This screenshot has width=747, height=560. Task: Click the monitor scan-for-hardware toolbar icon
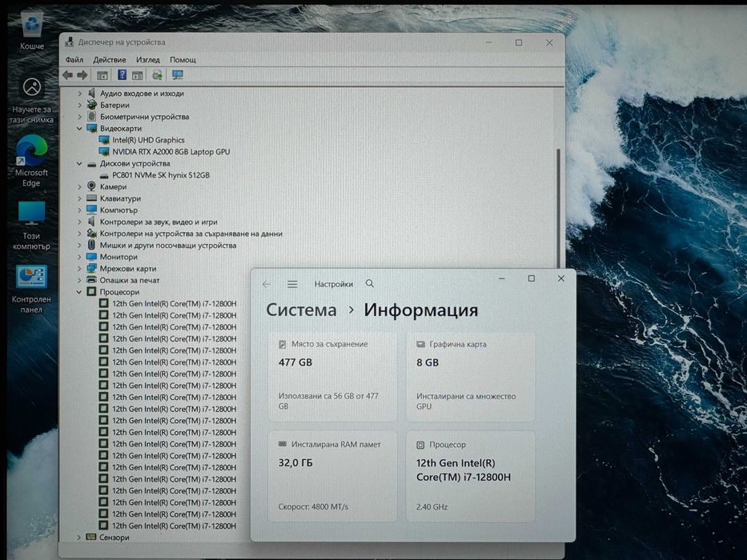point(178,74)
